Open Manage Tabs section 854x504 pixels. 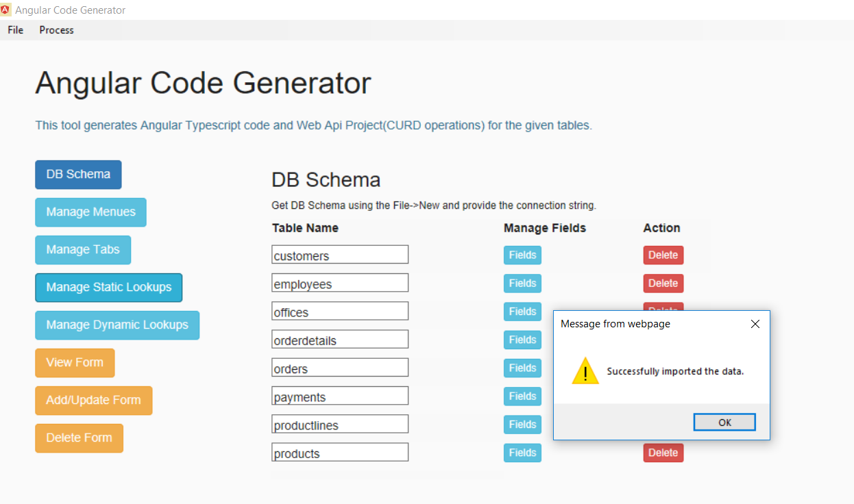(x=83, y=250)
